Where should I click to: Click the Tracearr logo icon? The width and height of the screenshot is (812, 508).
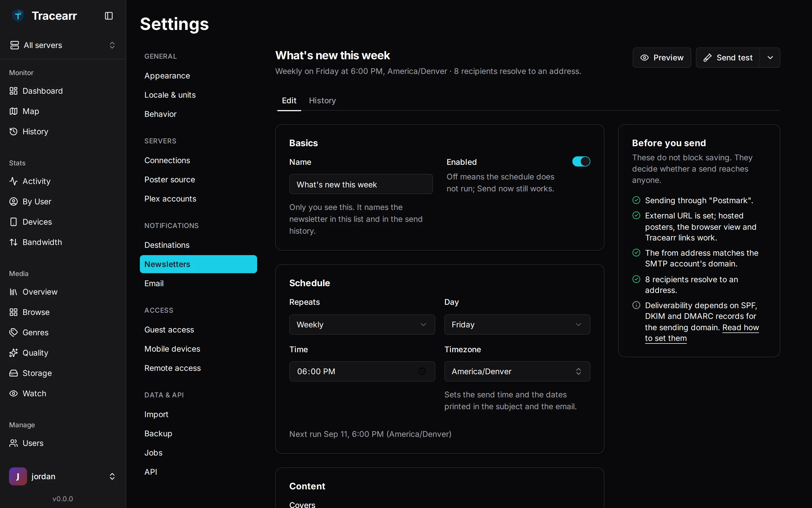click(x=18, y=16)
